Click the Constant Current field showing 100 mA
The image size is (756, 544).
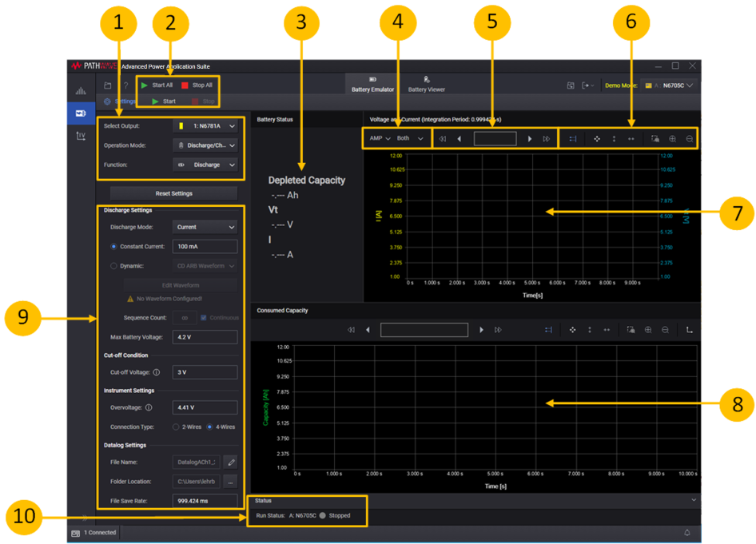pos(205,246)
